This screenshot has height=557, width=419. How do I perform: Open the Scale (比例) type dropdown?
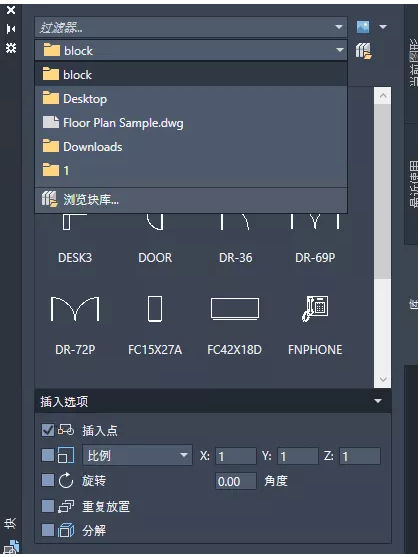(x=137, y=455)
